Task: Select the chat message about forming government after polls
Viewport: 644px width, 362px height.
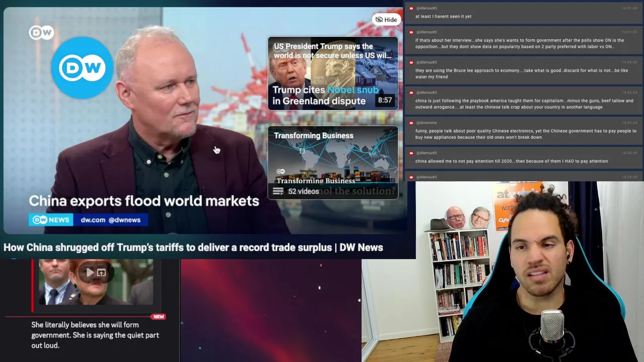Action: pyautogui.click(x=523, y=40)
